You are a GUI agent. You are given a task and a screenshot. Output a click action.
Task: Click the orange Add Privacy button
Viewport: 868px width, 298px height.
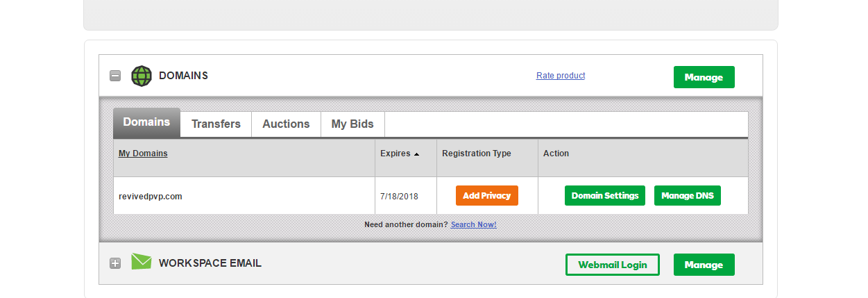[487, 196]
